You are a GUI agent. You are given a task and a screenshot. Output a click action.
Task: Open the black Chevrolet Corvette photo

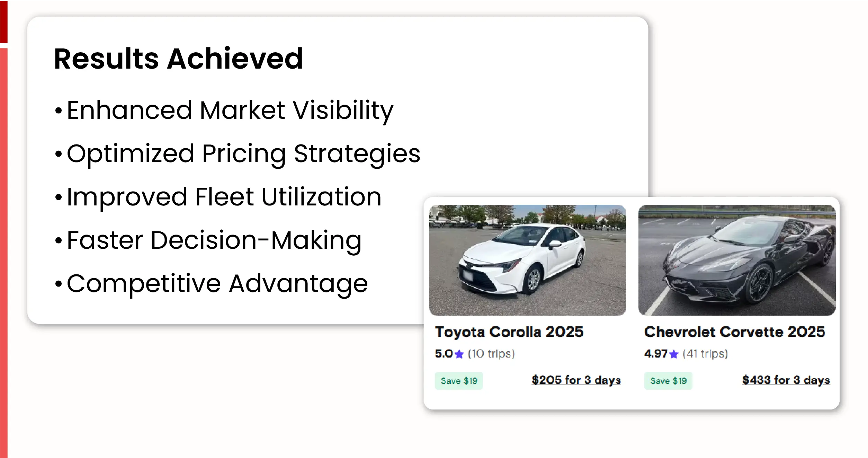tap(737, 260)
